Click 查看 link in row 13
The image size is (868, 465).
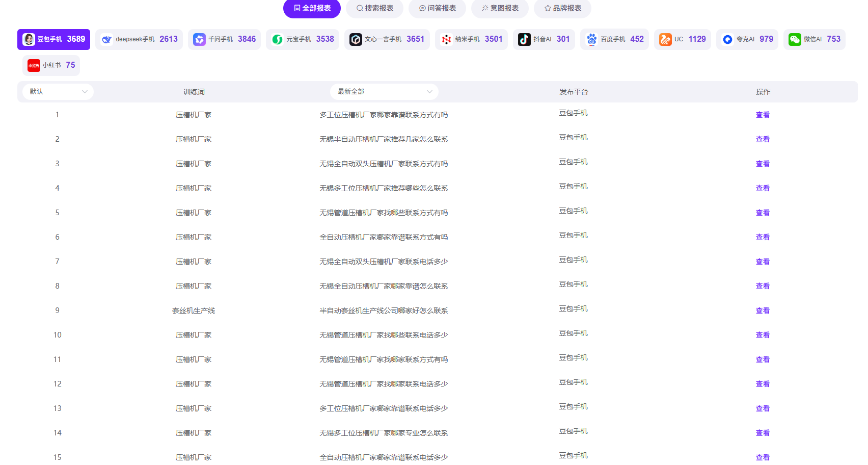pos(763,408)
